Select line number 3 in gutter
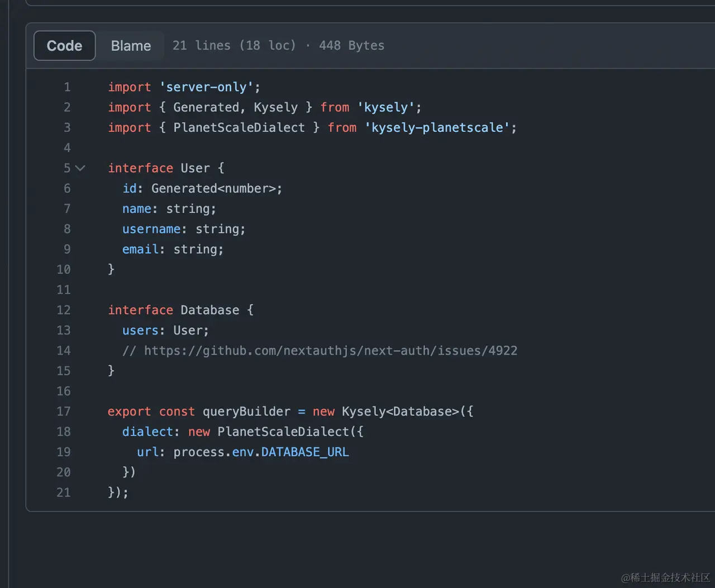The image size is (715, 588). coord(67,128)
